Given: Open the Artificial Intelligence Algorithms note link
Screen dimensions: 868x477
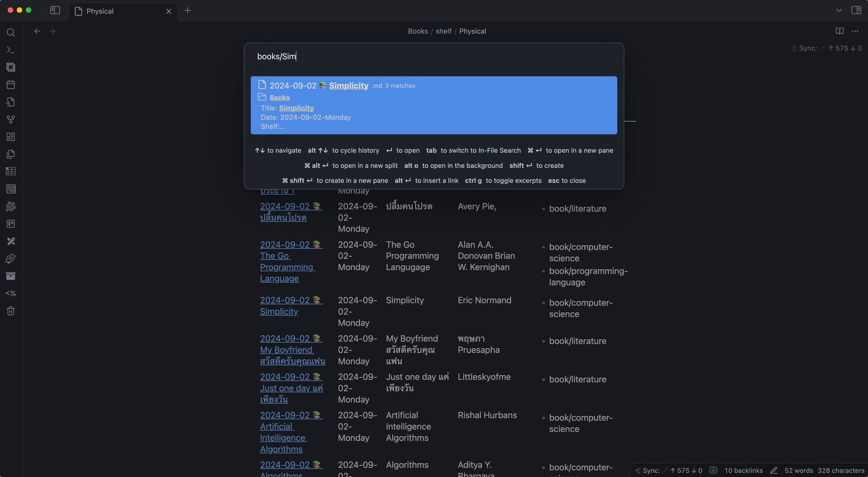Looking at the screenshot, I should tap(291, 432).
